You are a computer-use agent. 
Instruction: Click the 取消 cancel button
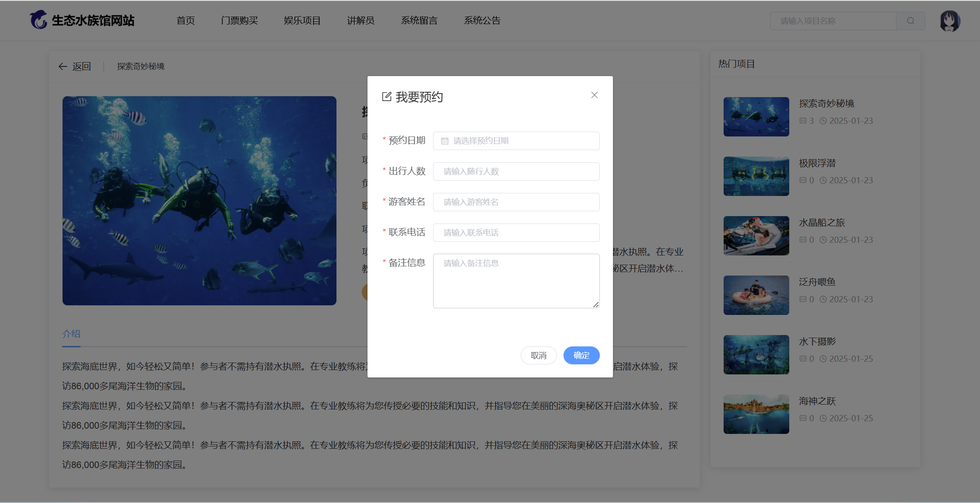(x=539, y=355)
